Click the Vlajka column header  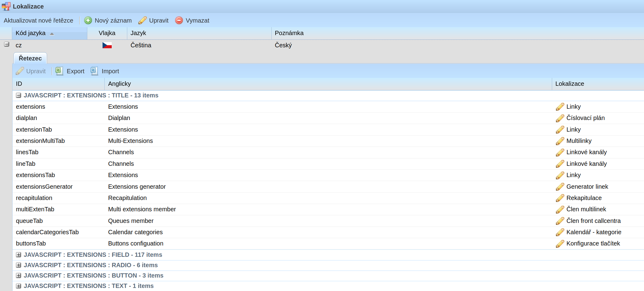[107, 33]
